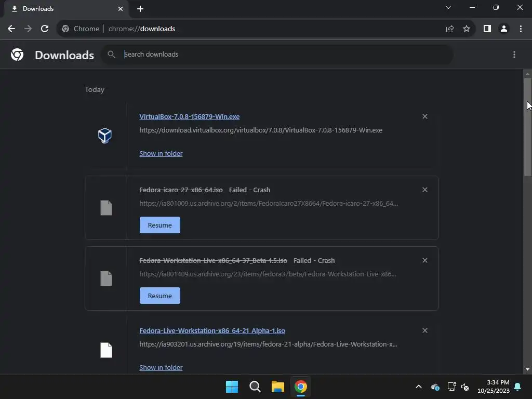Reload the downloads page
The width and height of the screenshot is (532, 399).
(x=45, y=29)
